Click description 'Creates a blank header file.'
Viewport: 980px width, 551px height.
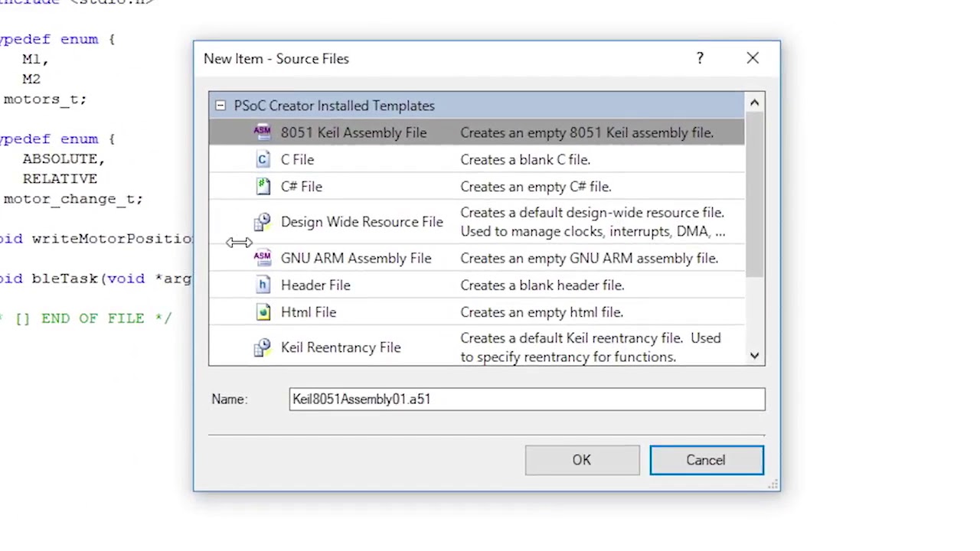point(542,285)
